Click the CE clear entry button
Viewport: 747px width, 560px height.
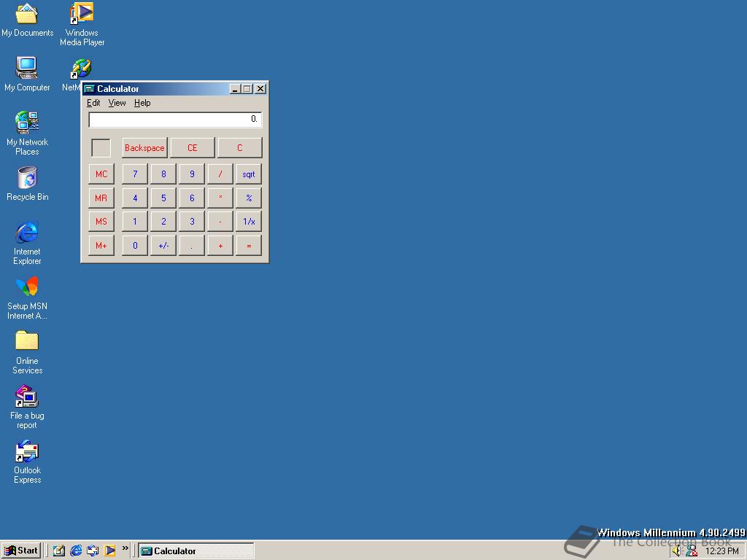[x=193, y=147]
